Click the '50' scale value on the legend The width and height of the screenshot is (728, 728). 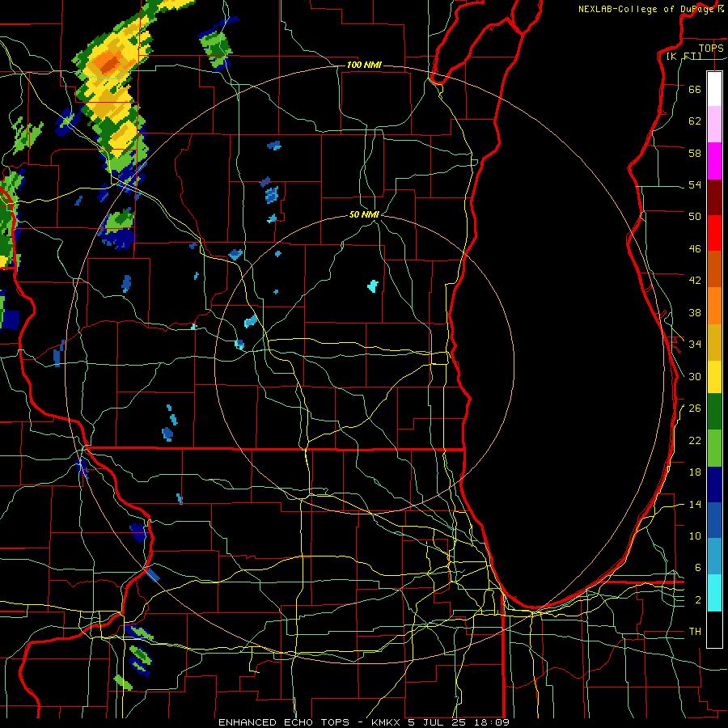[695, 216]
